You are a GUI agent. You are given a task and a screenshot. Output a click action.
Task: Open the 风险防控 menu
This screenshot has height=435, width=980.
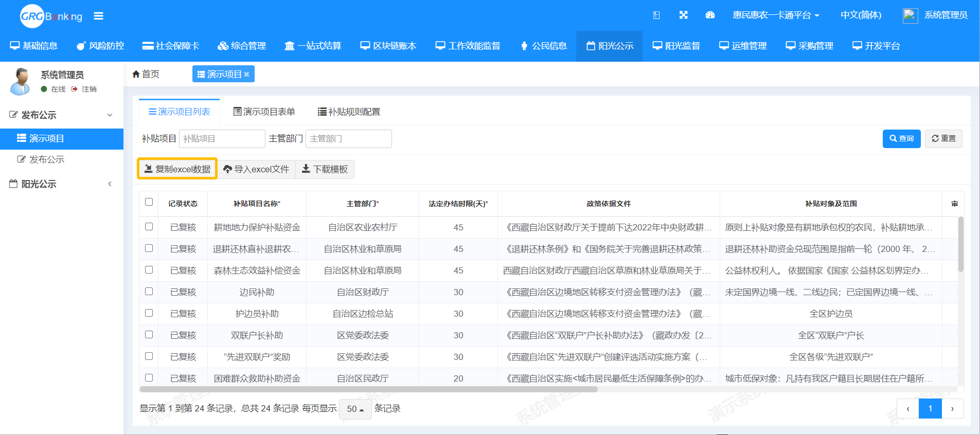pyautogui.click(x=100, y=46)
